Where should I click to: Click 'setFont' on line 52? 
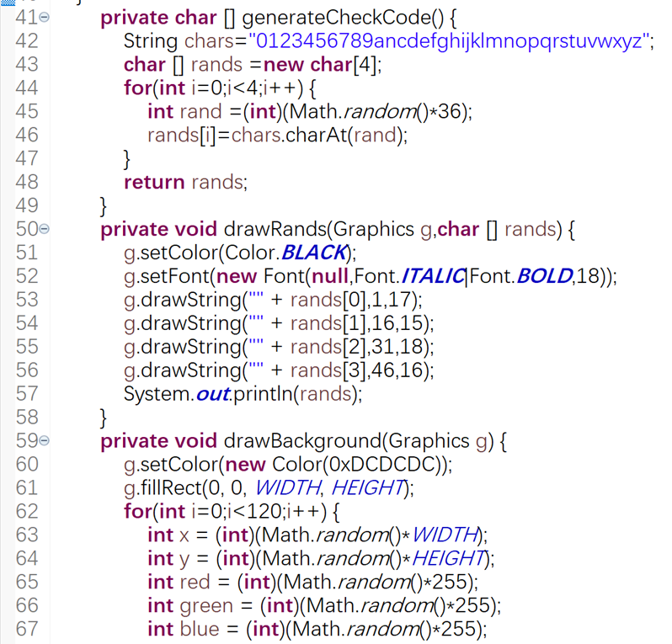[x=175, y=276]
